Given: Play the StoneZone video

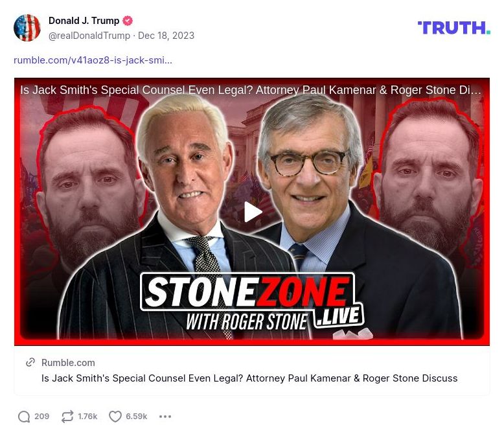Looking at the screenshot, I should pos(252,212).
